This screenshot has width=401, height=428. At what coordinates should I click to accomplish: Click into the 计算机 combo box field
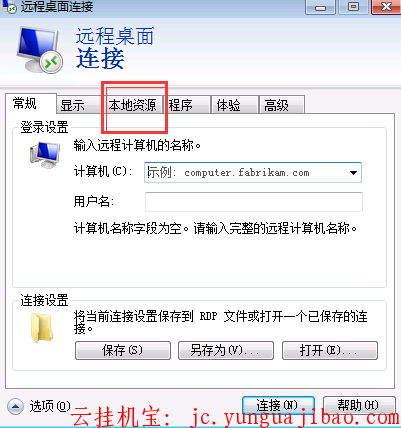(x=253, y=173)
